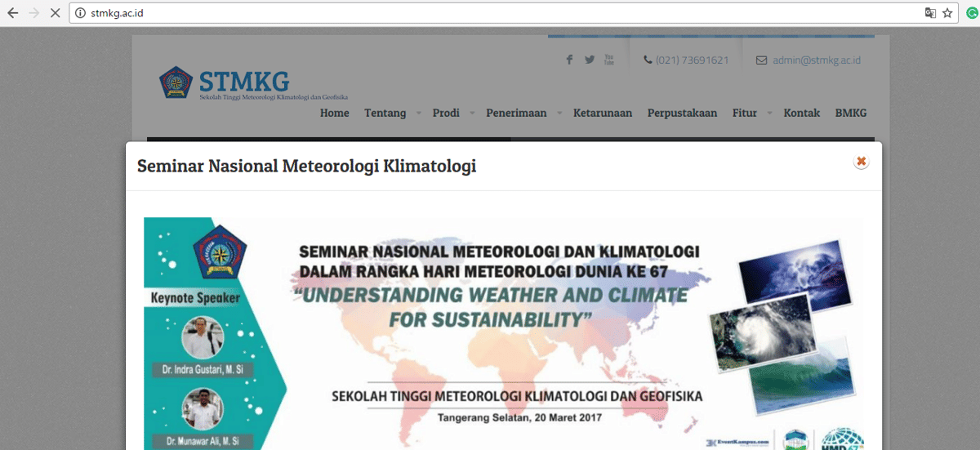Click the site information icon in address bar

80,13
